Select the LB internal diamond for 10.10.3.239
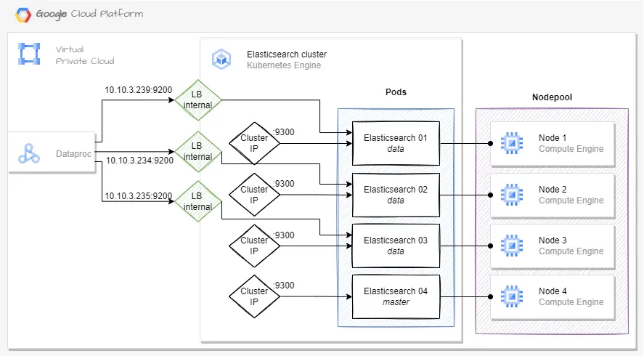Screen dimensions: 644x356 pyautogui.click(x=198, y=100)
